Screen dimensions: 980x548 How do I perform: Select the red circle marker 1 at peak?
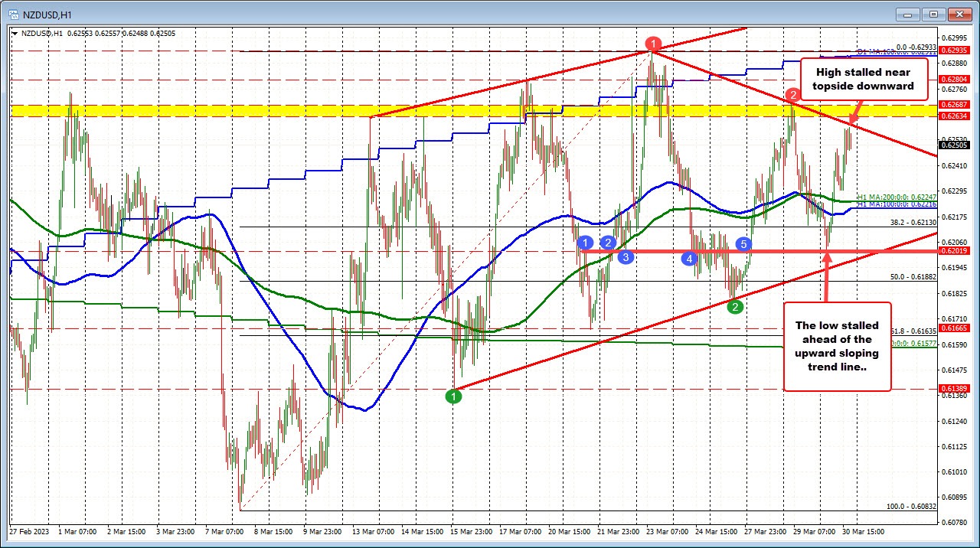652,44
